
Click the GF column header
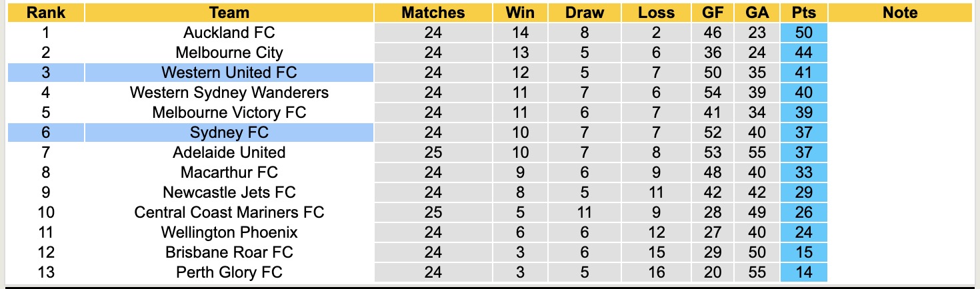pyautogui.click(x=712, y=13)
